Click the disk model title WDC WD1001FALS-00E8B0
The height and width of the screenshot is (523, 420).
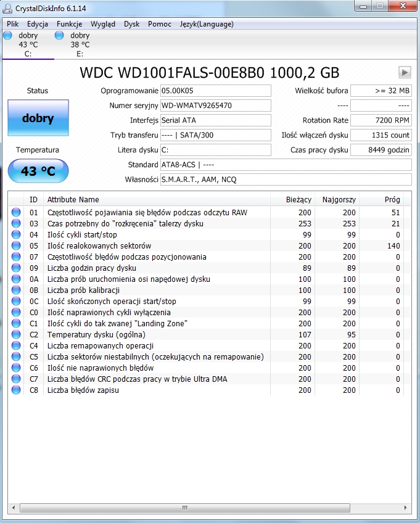point(172,72)
